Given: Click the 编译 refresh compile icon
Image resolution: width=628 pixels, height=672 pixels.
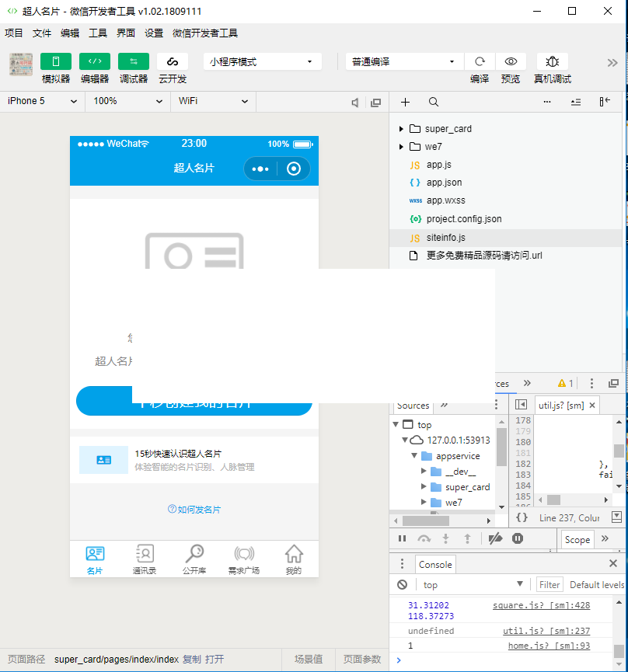Looking at the screenshot, I should coord(480,61).
